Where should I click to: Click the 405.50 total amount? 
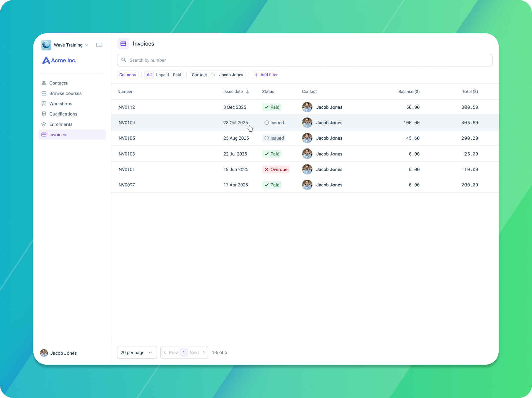tap(470, 123)
